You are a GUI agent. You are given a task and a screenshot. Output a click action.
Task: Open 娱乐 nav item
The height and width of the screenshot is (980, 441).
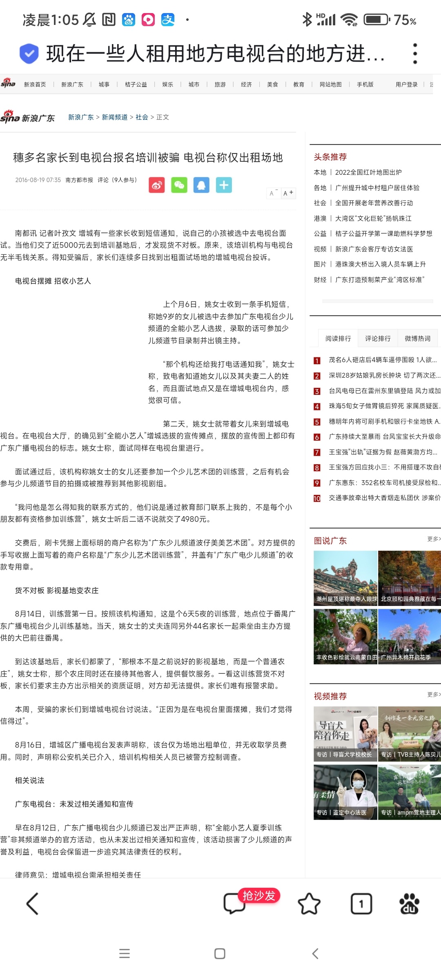coord(168,85)
